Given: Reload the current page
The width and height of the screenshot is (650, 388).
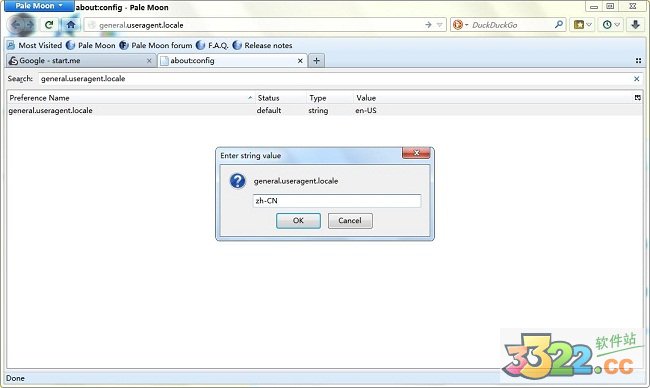Looking at the screenshot, I should click(49, 25).
